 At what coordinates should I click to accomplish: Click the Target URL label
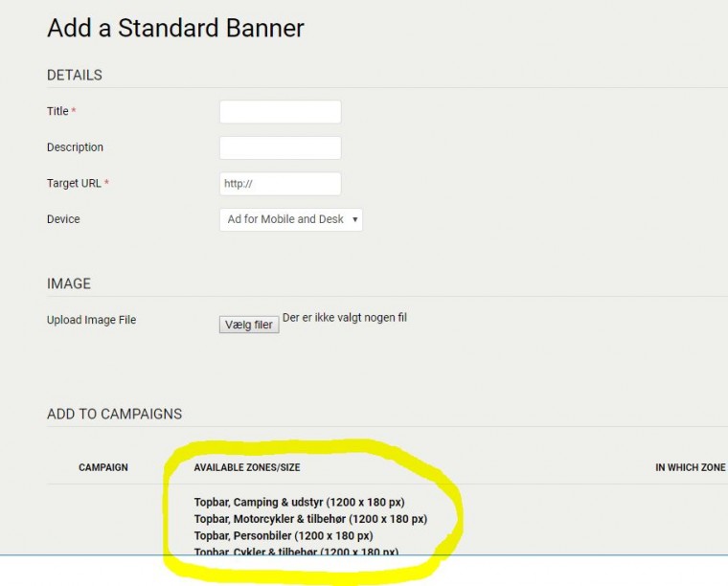coord(74,183)
